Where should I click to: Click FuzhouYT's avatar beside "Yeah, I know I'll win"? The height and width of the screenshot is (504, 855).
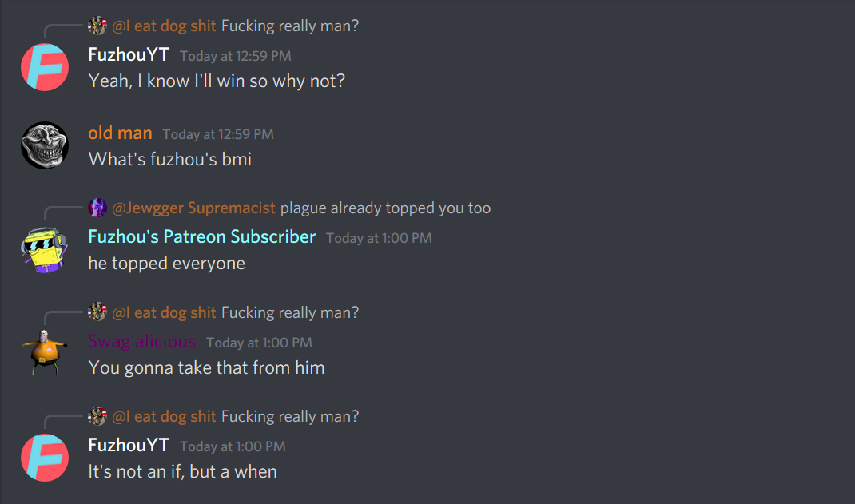[45, 67]
